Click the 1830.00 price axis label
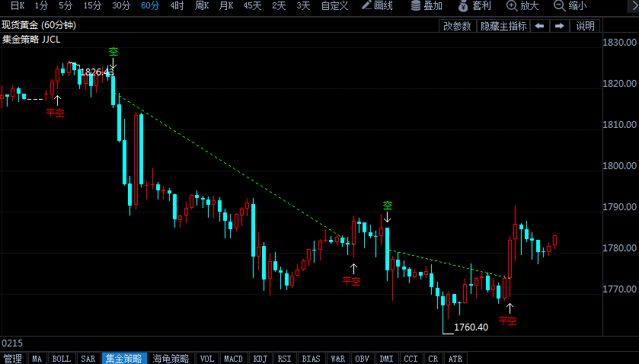Screen dimensions: 639x364 coord(619,43)
